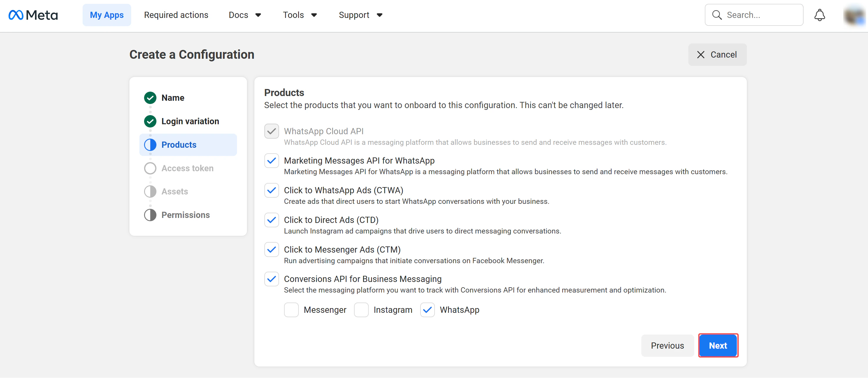
Task: Enable the Instagram platform checkbox
Action: click(361, 310)
